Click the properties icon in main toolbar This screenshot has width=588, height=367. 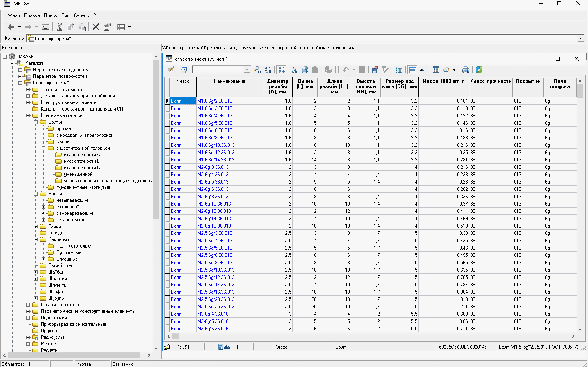coord(107,27)
